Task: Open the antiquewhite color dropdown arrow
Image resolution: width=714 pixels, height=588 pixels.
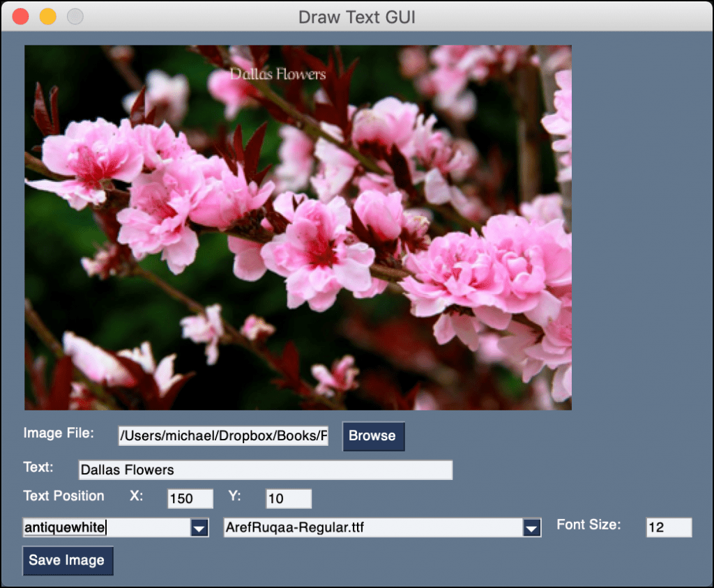Action: [x=199, y=528]
